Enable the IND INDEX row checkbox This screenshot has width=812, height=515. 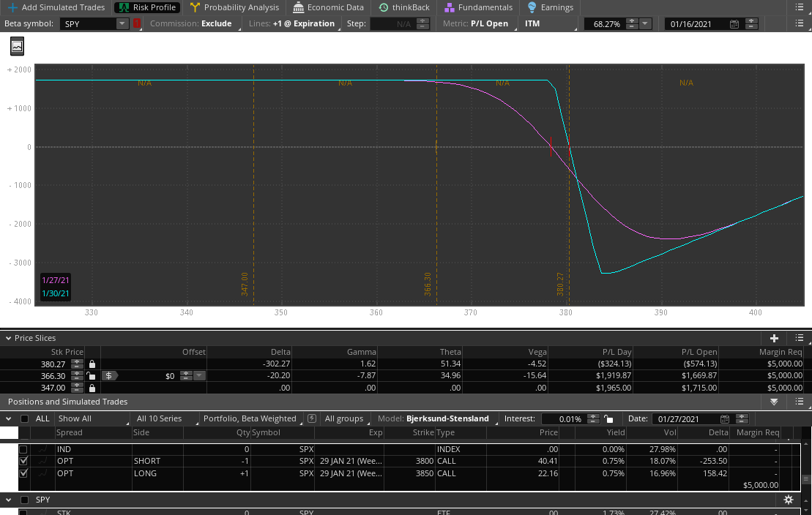point(23,449)
